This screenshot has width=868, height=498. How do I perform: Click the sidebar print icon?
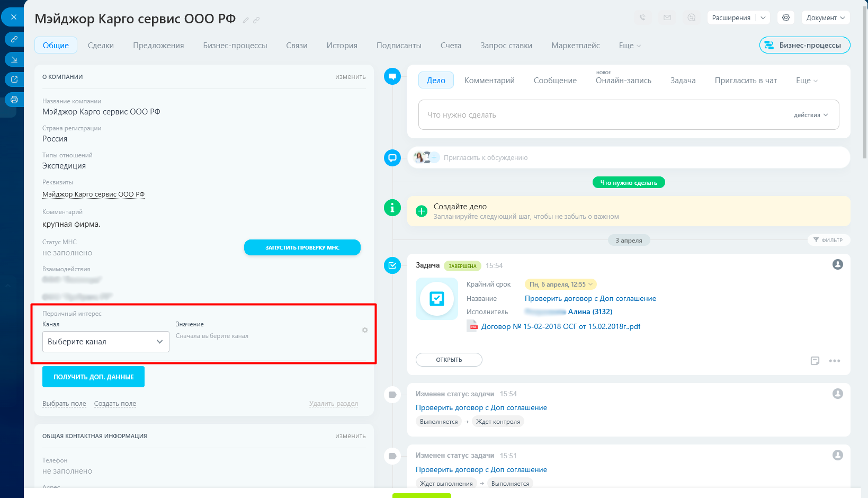(x=14, y=100)
